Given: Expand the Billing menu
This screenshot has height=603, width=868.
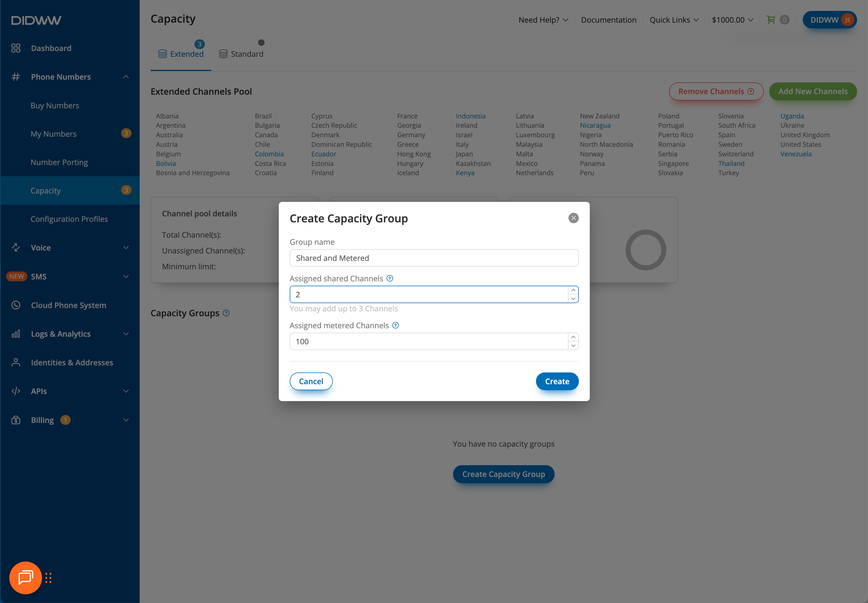Looking at the screenshot, I should tap(126, 420).
